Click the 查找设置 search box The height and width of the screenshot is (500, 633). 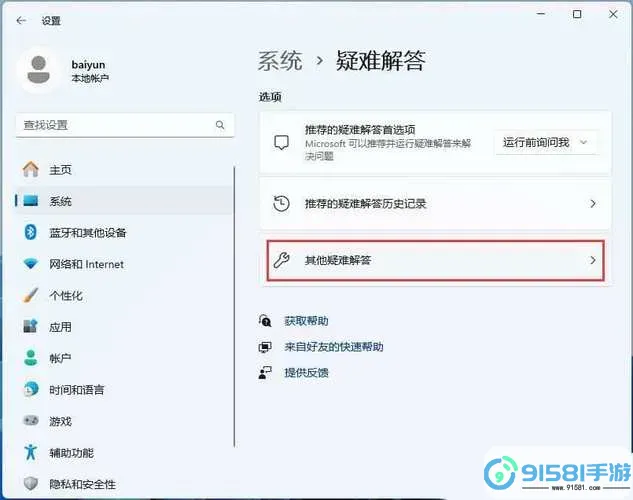115,125
